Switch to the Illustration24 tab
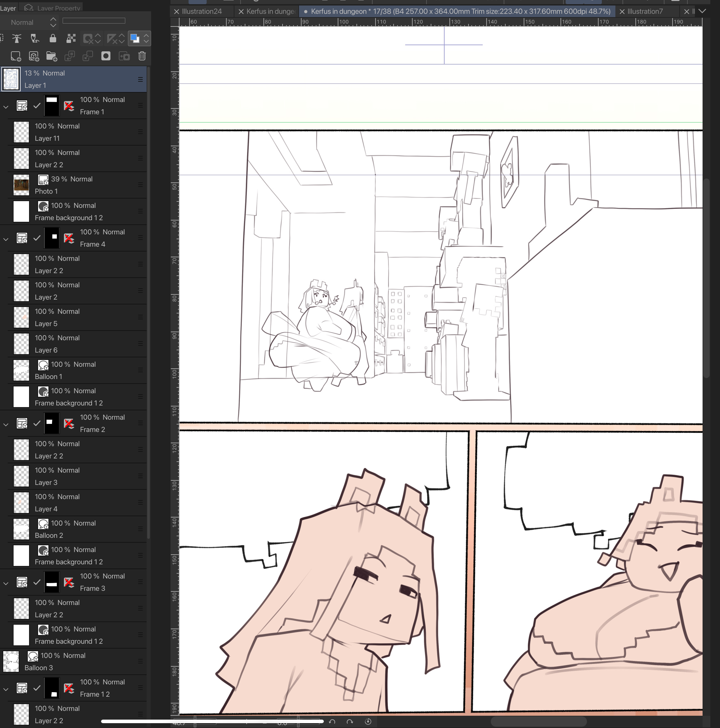The width and height of the screenshot is (720, 728). point(202,11)
